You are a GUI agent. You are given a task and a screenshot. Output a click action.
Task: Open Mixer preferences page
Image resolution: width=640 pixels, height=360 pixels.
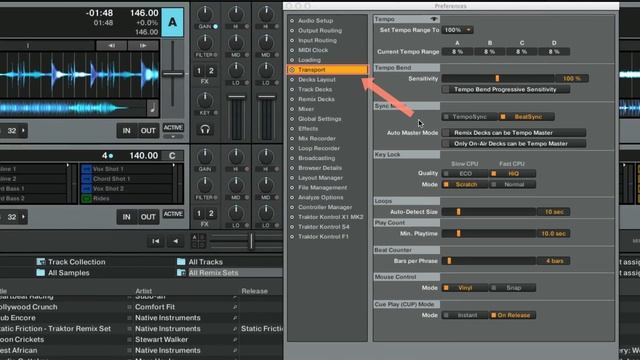click(306, 109)
